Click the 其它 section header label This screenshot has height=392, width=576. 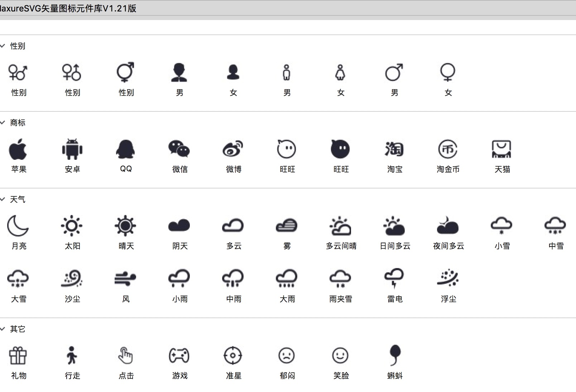coord(18,329)
